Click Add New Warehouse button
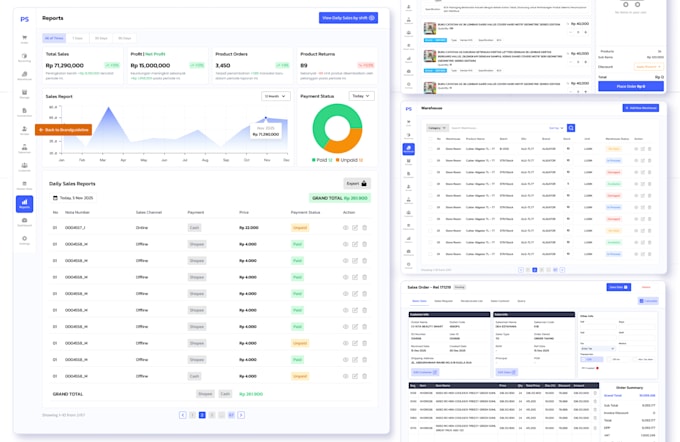 click(x=641, y=108)
